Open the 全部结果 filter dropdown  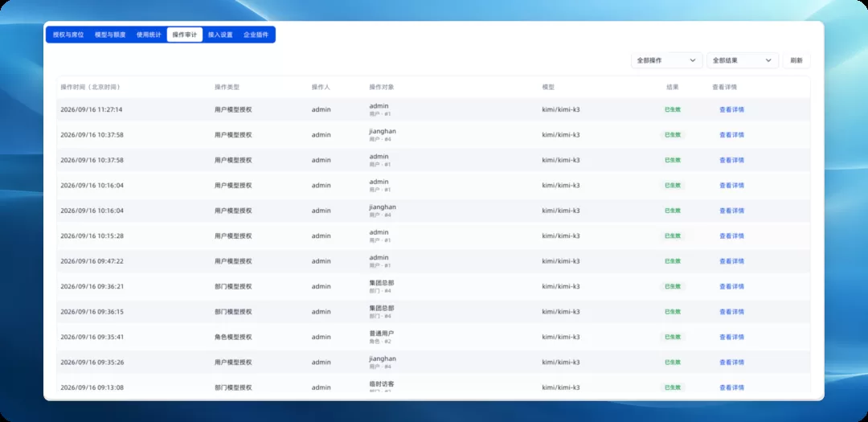tap(743, 60)
